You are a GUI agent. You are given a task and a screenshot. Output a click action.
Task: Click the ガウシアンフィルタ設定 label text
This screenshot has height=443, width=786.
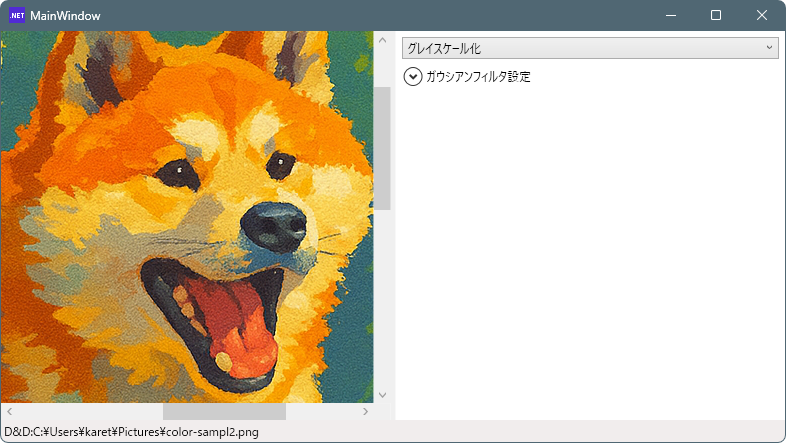coord(478,77)
